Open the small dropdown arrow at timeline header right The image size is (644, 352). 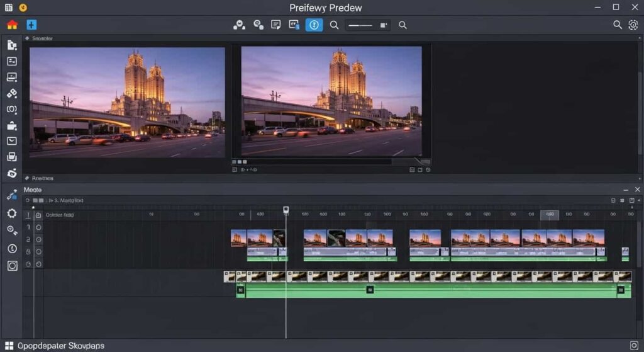click(x=639, y=200)
